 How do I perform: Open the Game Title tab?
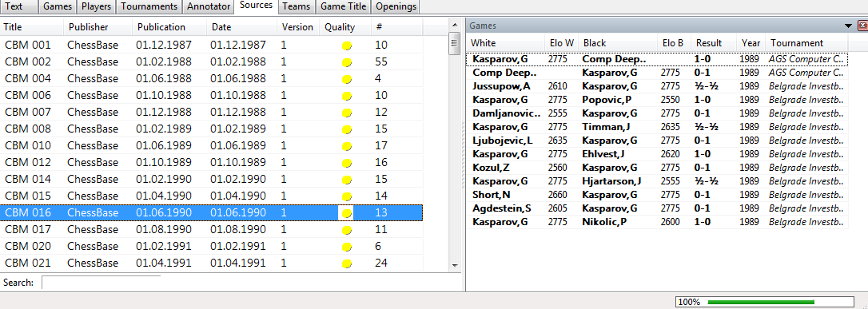click(x=343, y=6)
